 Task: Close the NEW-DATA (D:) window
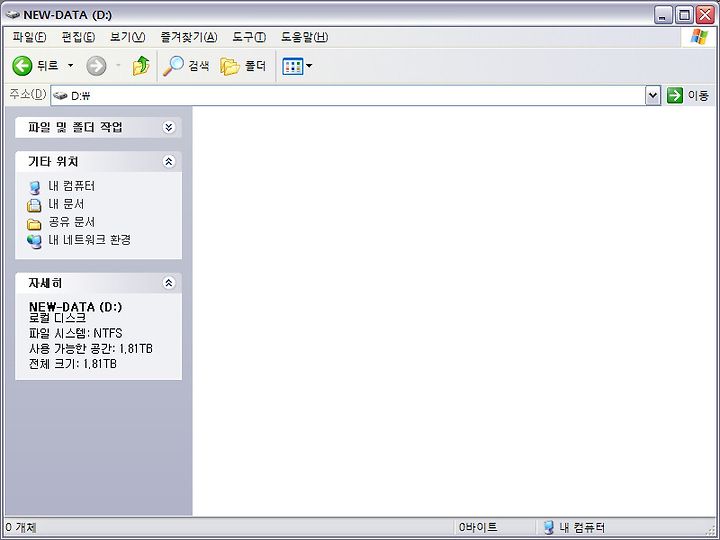(x=705, y=15)
